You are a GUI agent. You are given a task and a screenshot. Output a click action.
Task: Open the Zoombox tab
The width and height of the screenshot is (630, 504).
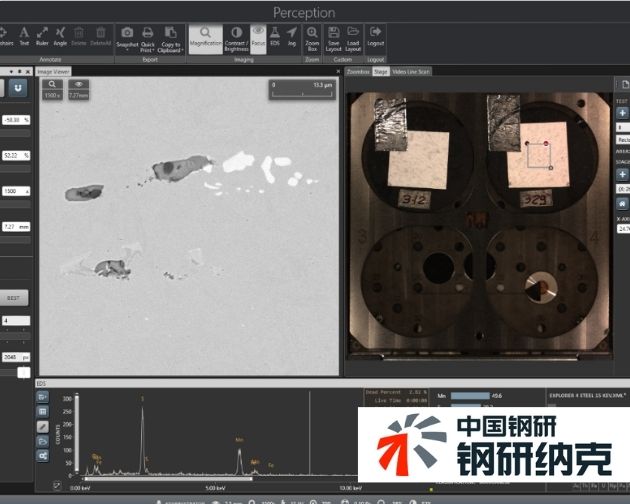(358, 72)
